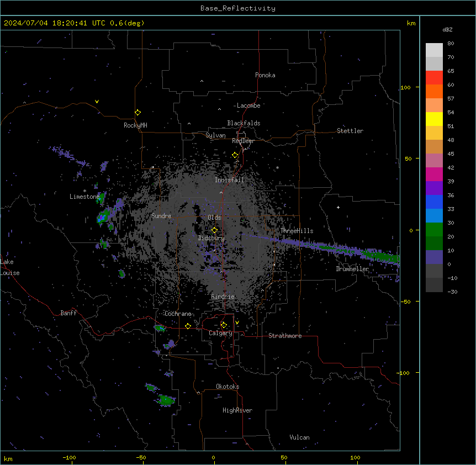The image size is (476, 465).
Task: Click the Lake Louise label
Action: [10, 267]
